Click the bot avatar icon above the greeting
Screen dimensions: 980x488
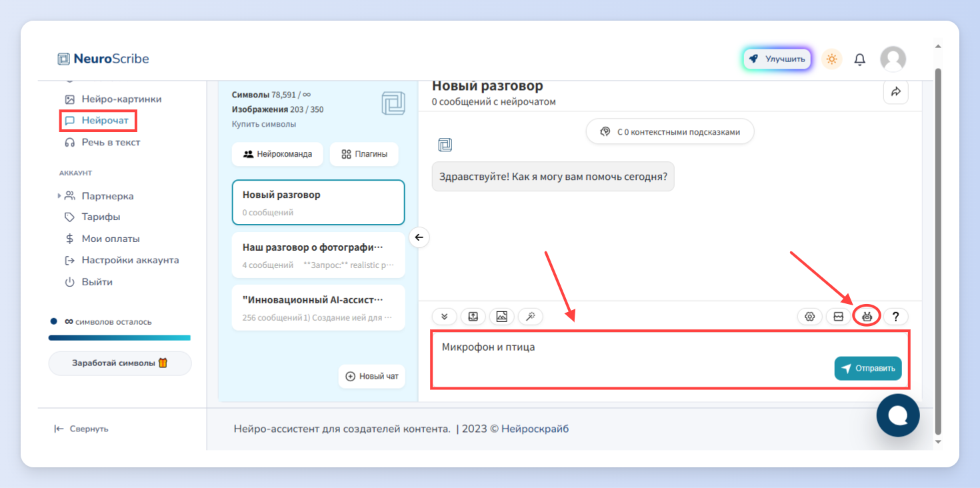pyautogui.click(x=445, y=145)
